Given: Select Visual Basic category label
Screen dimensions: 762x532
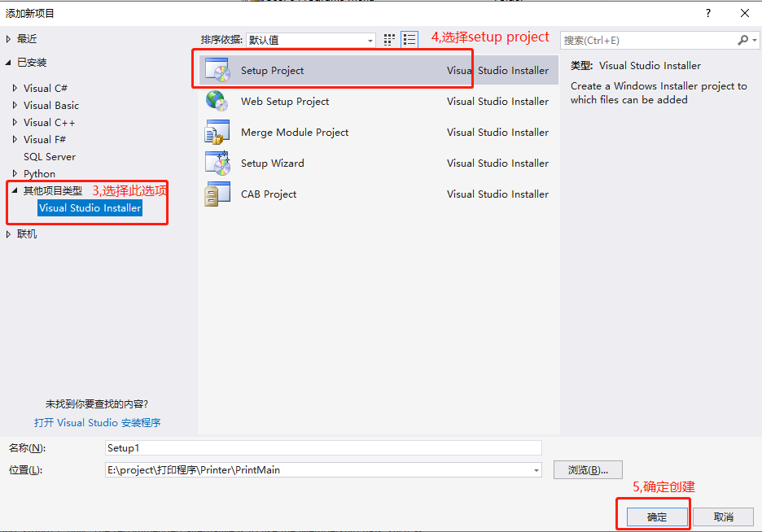Looking at the screenshot, I should pyautogui.click(x=51, y=105).
